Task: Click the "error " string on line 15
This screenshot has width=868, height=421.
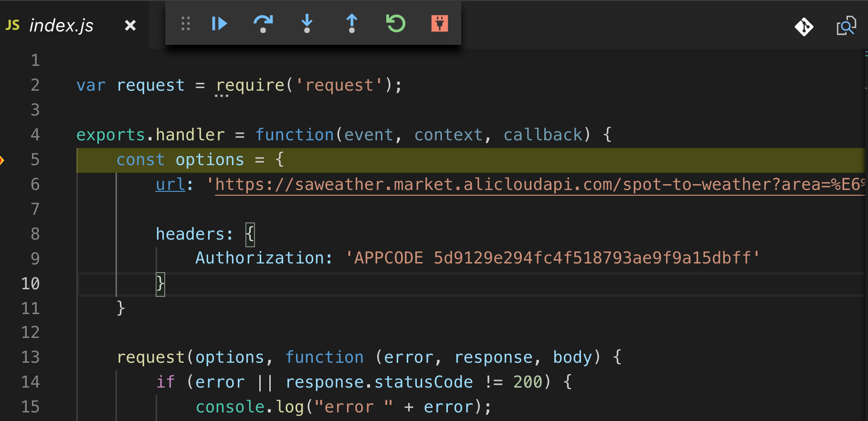Action: 353,407
